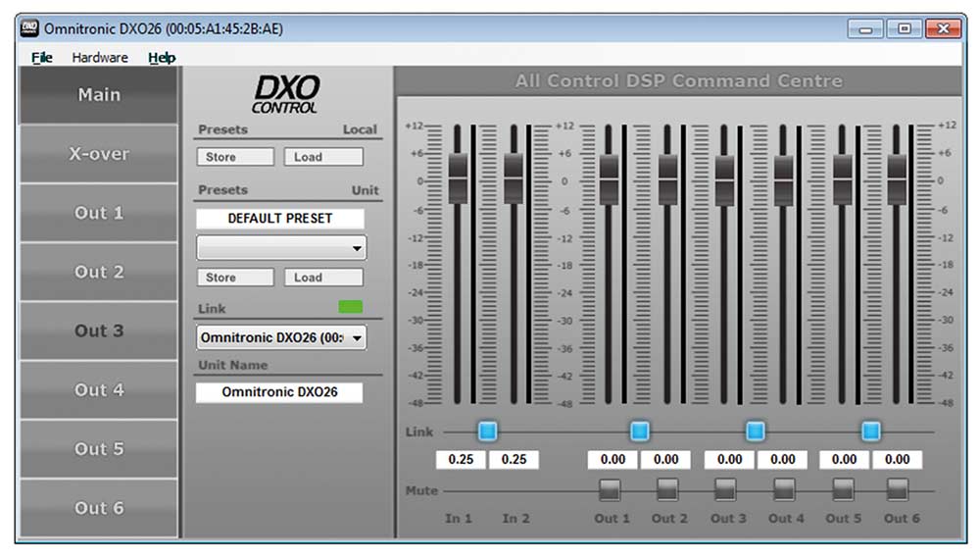The image size is (980, 559).
Task: Click the Out 6 fader knob
Action: pyautogui.click(x=897, y=180)
